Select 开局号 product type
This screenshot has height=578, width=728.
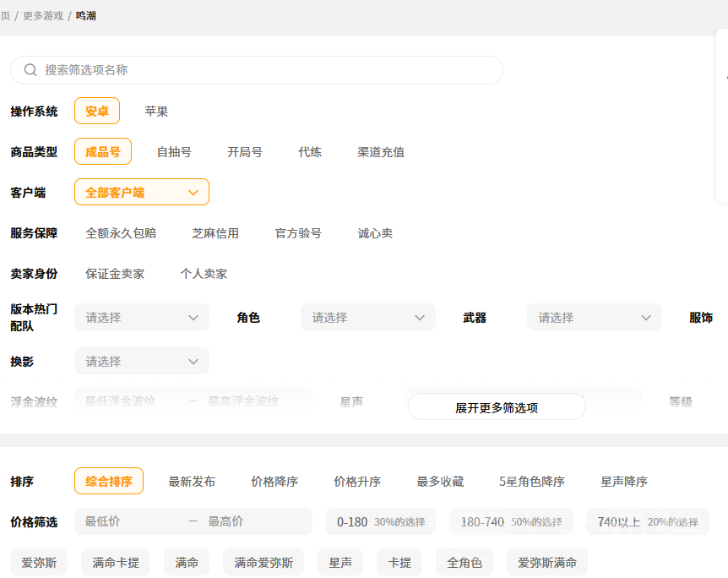(245, 152)
